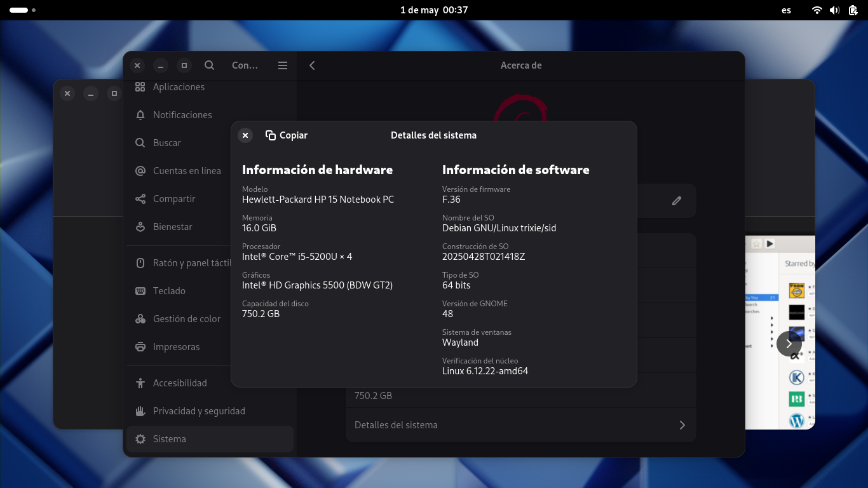Click the Cuentas en línea at-sign icon
Image resolution: width=868 pixels, height=488 pixels.
coord(140,171)
